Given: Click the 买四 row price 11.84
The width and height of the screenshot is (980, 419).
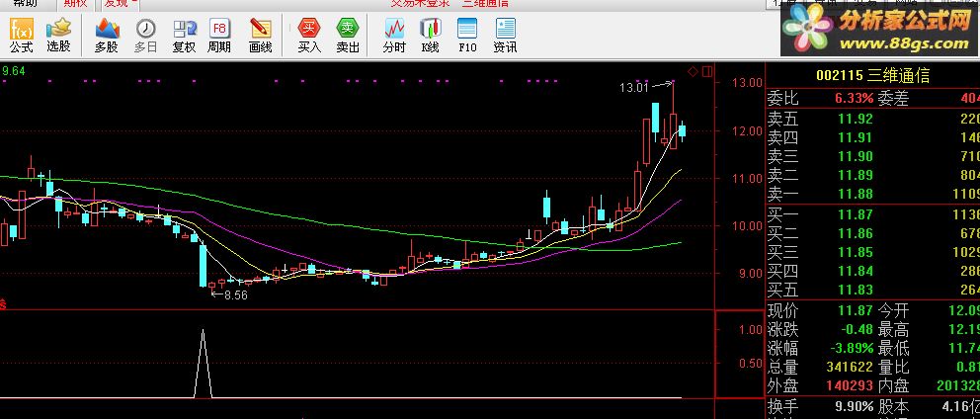Looking at the screenshot, I should click(x=856, y=271).
